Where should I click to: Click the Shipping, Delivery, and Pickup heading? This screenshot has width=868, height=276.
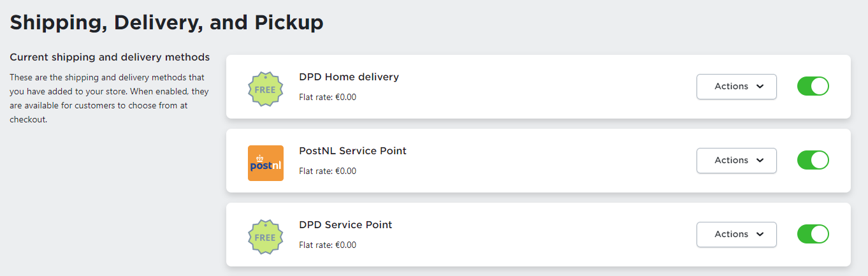point(166,23)
